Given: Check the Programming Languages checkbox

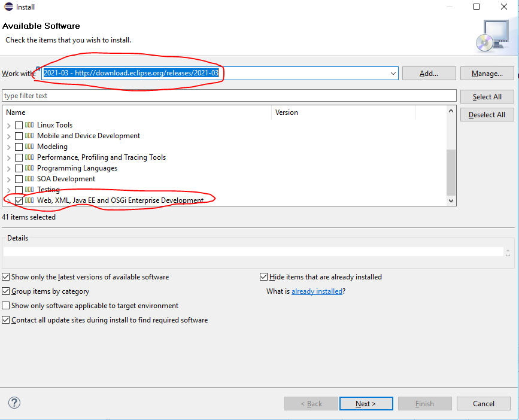Looking at the screenshot, I should tap(19, 168).
